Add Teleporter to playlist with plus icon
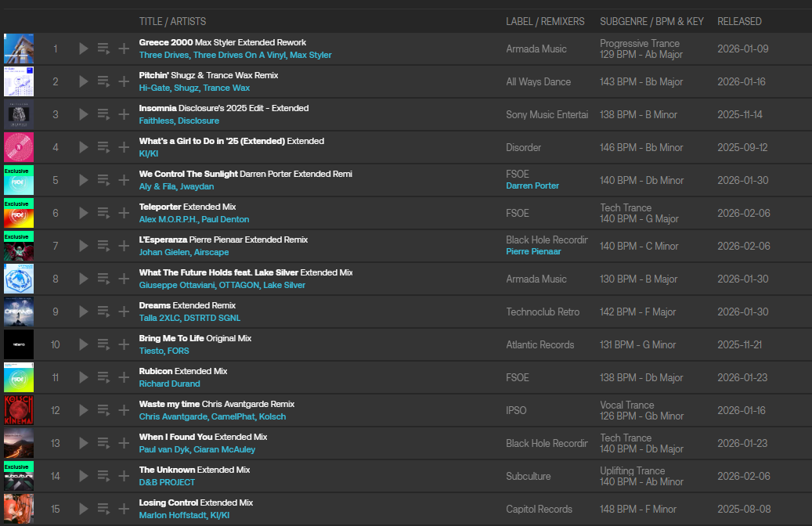Viewport: 812px width, 526px height. click(x=124, y=213)
